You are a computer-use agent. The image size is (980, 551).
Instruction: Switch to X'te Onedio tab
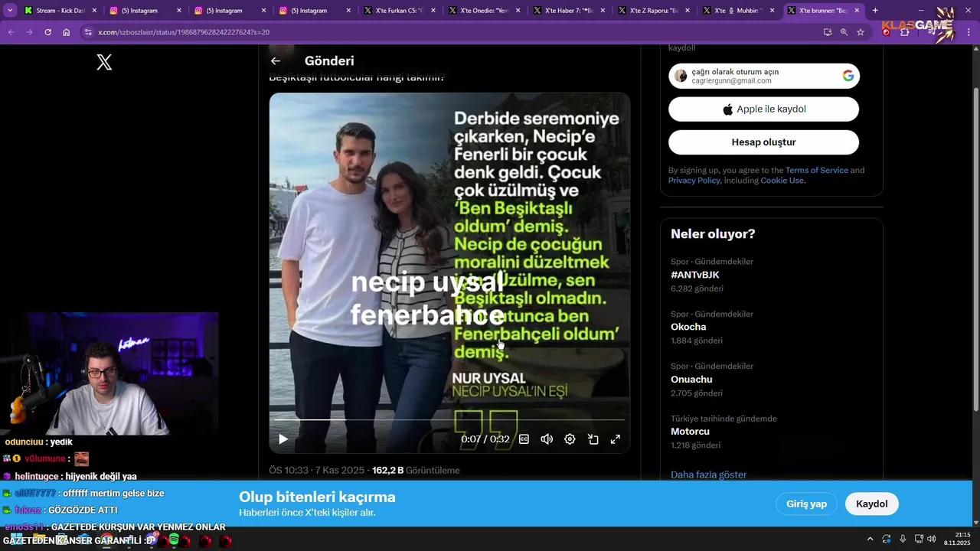tap(484, 11)
